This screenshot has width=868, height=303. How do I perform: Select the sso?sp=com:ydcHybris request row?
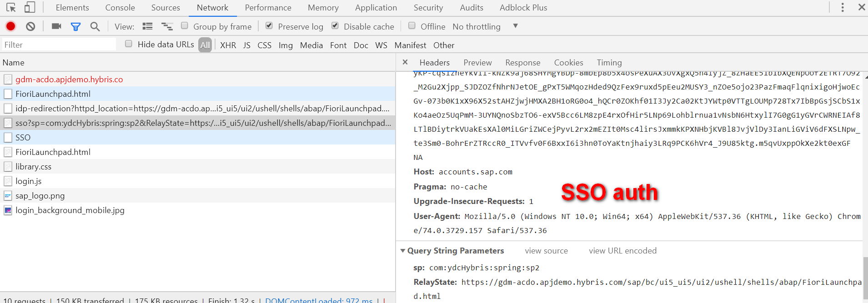point(197,123)
